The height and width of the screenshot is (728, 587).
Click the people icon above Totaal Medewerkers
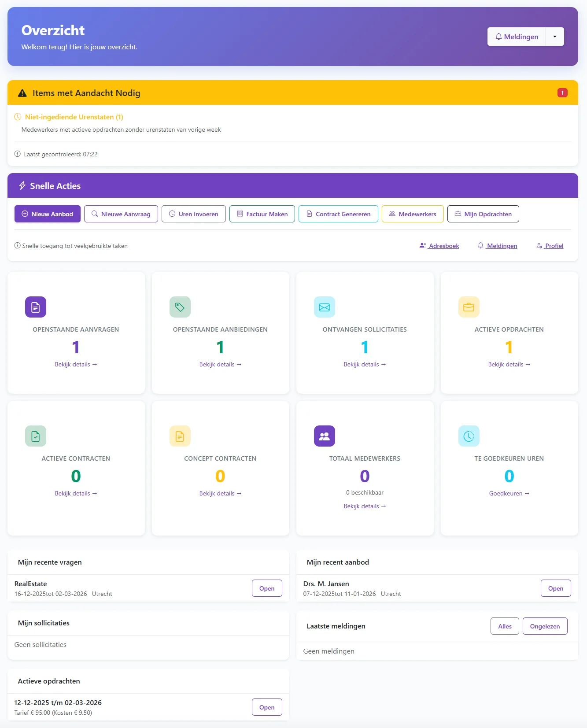(324, 436)
